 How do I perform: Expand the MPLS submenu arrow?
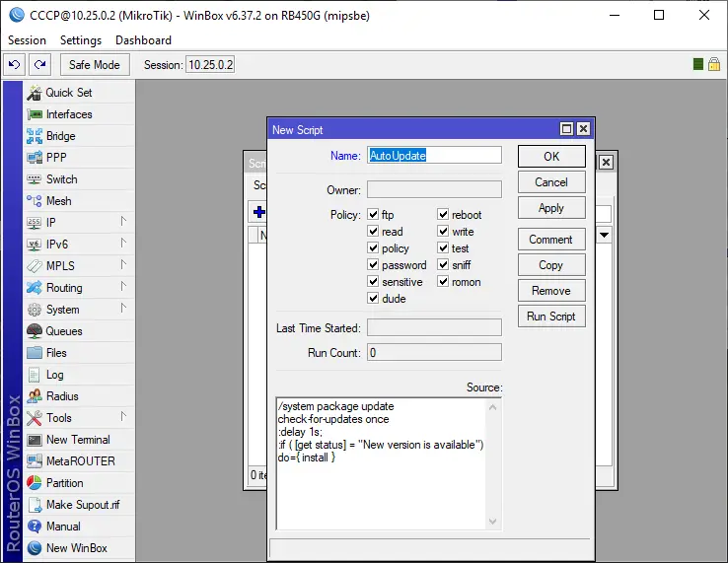[x=123, y=264]
